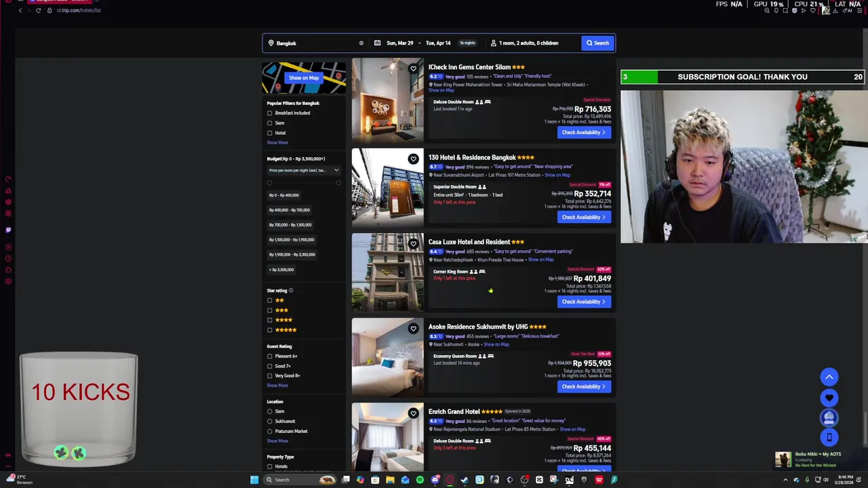Show Asoke Residence location on map

point(496,344)
